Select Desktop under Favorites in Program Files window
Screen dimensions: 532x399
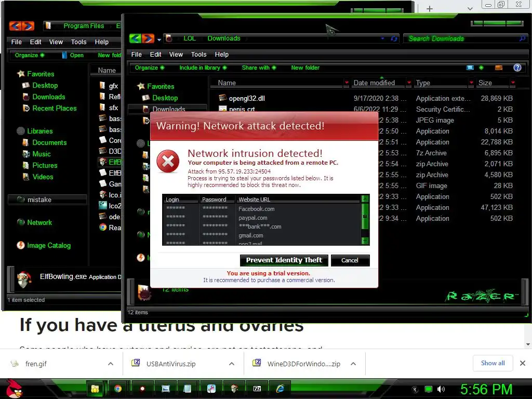(x=45, y=85)
